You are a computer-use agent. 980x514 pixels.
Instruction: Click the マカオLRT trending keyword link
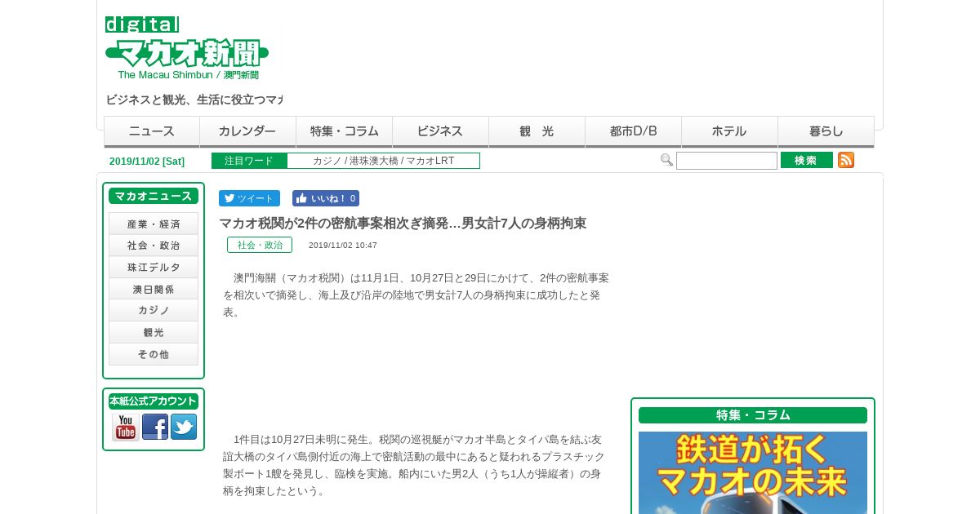(430, 161)
